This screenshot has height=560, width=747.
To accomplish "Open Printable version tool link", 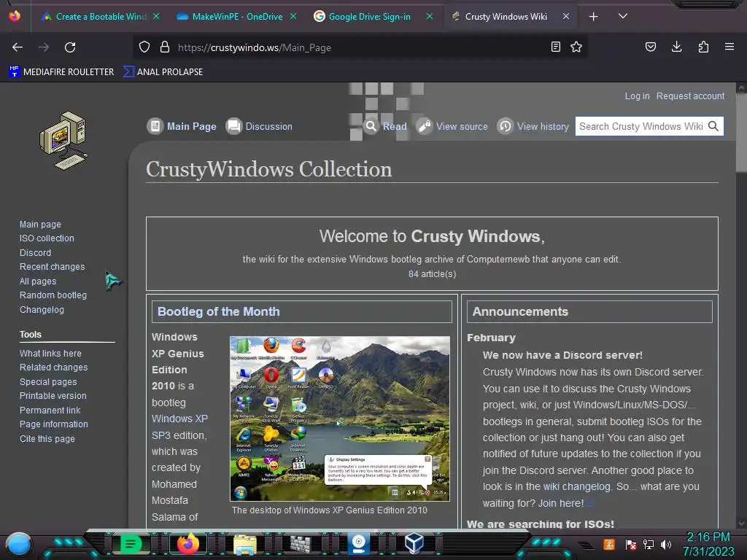I will [x=53, y=396].
